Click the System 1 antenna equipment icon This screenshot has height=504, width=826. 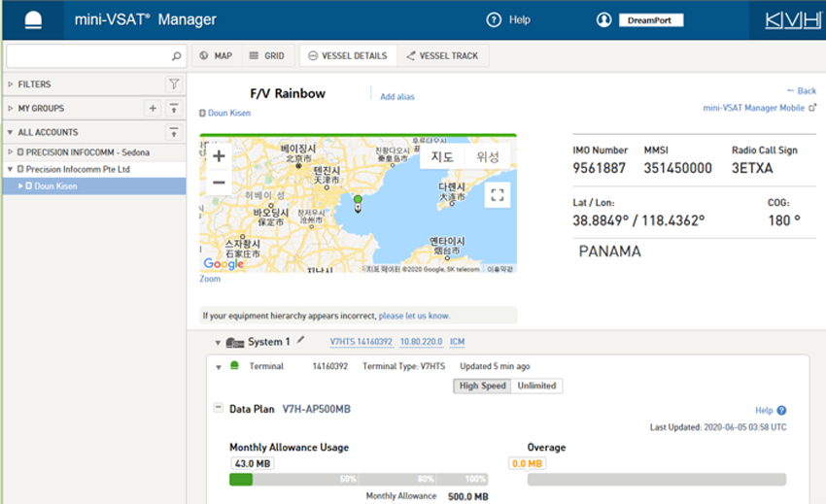pos(235,343)
